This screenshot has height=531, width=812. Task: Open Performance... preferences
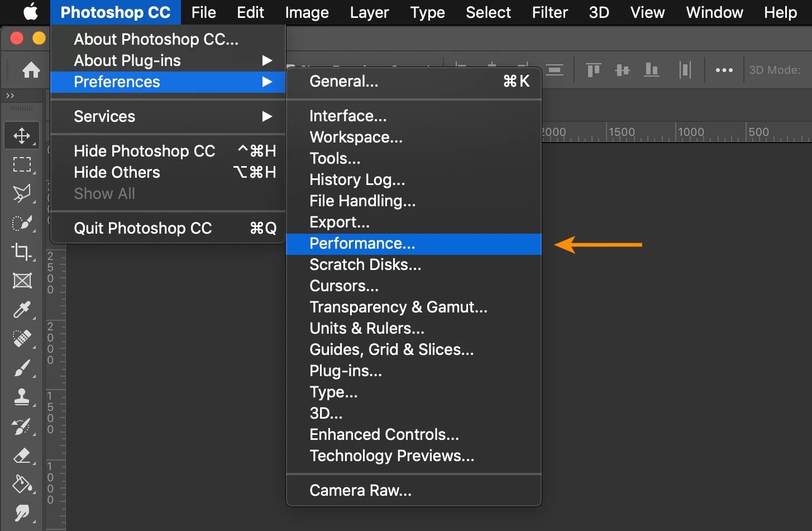click(414, 244)
